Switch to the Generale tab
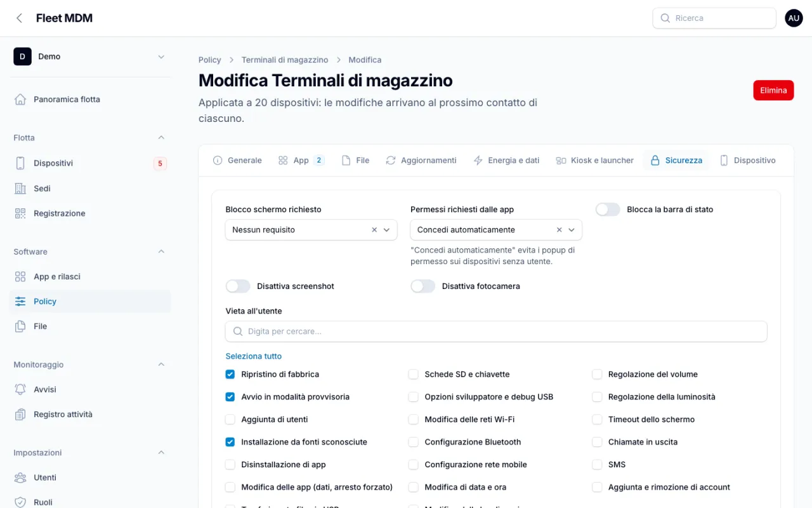The height and width of the screenshot is (508, 812). click(237, 161)
